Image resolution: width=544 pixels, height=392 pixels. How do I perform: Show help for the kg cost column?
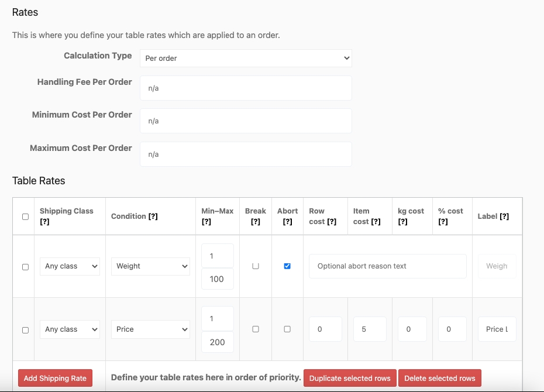tap(402, 222)
